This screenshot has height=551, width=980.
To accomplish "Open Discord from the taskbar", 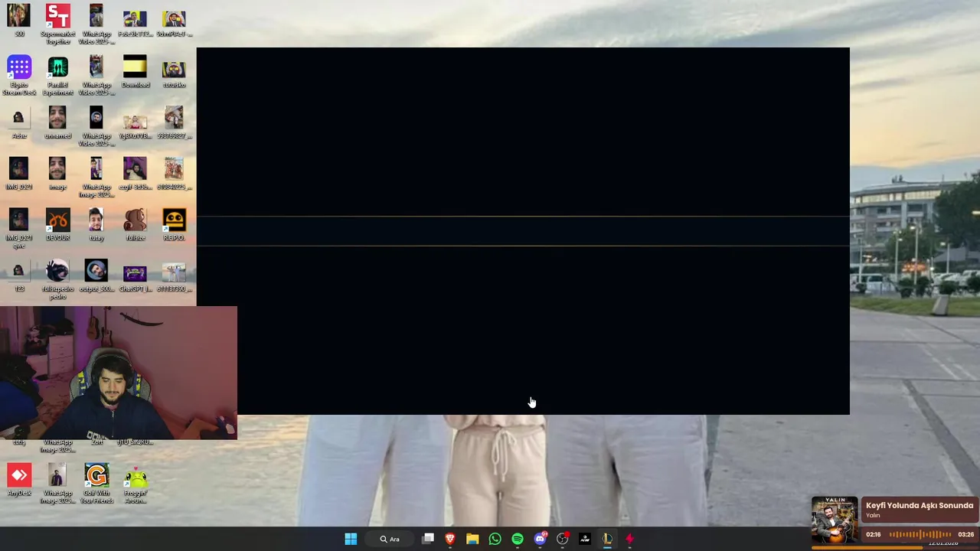I will 540,539.
